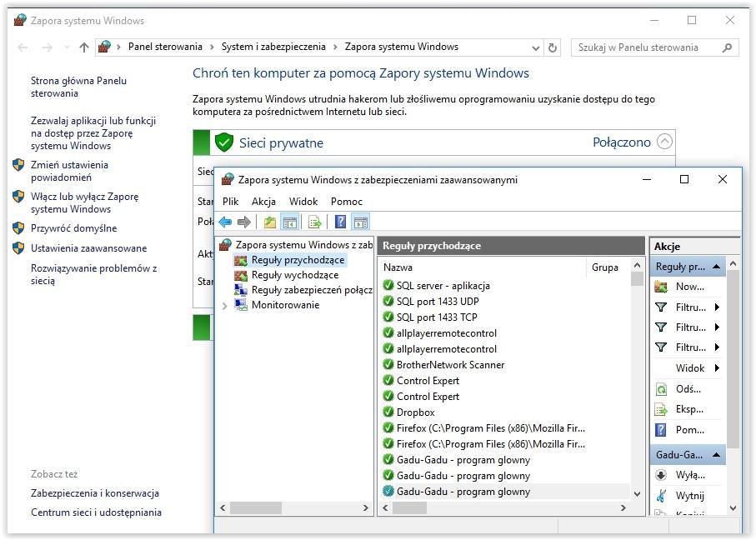Screen dimensions: 756x540
Task: Click shield icon next to Zmień ustawienia powiadomień
Action: coord(18,165)
